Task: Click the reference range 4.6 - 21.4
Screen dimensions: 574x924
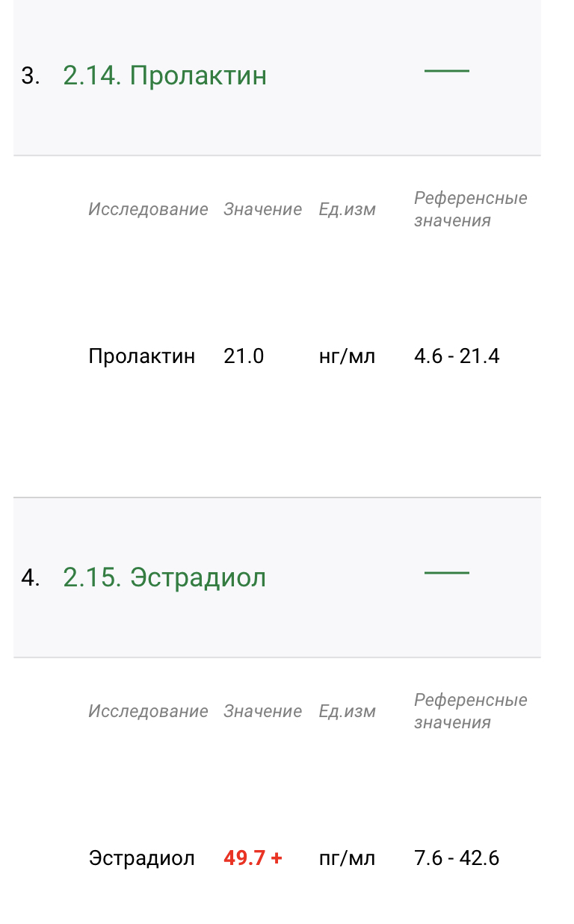Action: 457,356
